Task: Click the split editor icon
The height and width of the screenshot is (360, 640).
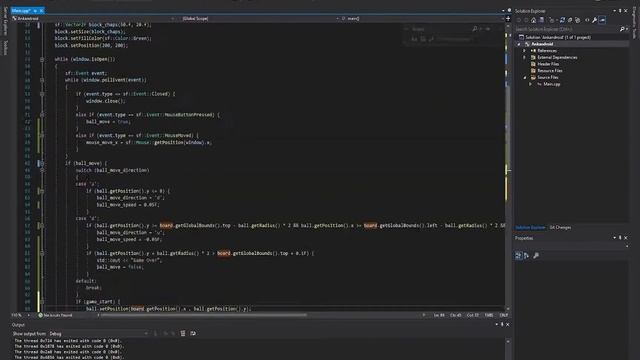Action: [508, 18]
